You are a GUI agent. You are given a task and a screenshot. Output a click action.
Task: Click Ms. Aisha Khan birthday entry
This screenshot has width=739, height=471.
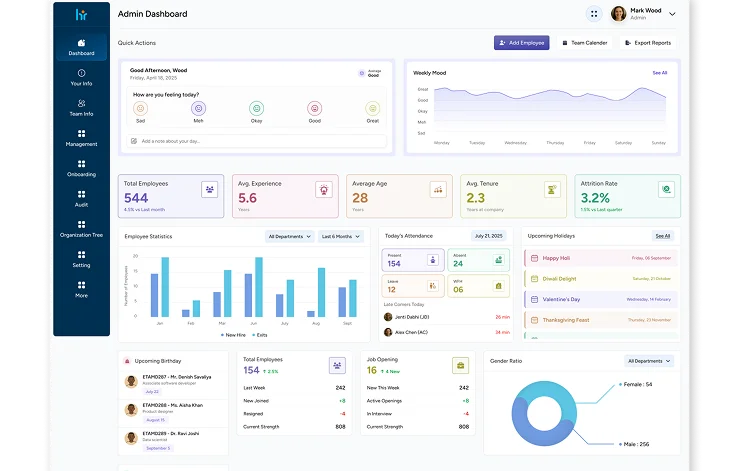coord(173,412)
